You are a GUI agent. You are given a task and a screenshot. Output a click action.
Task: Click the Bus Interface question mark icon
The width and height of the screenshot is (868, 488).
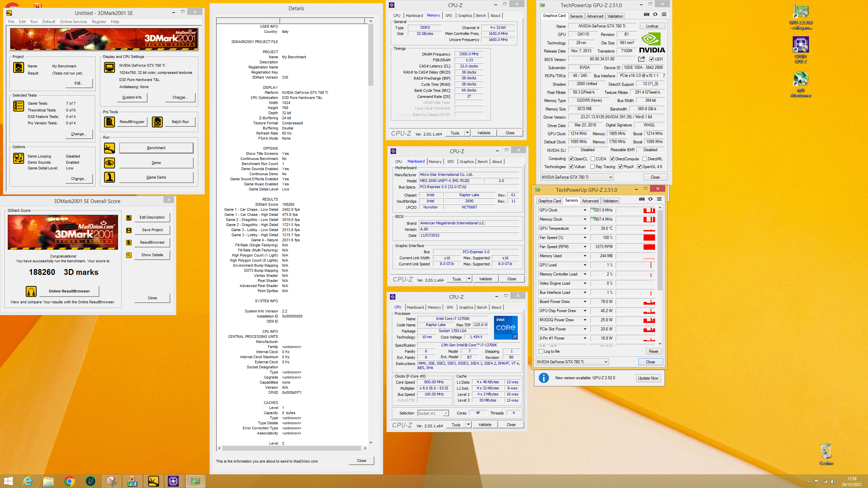click(664, 76)
